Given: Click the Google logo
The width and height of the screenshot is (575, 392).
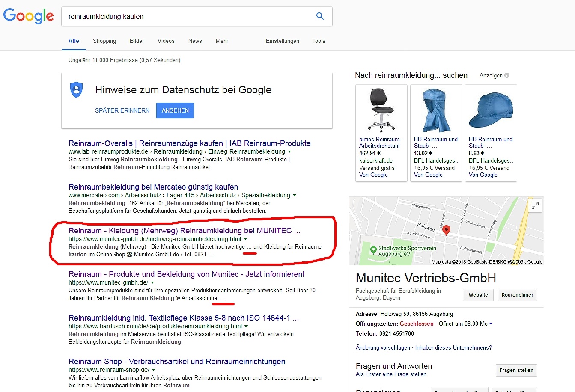Looking at the screenshot, I should click(29, 16).
